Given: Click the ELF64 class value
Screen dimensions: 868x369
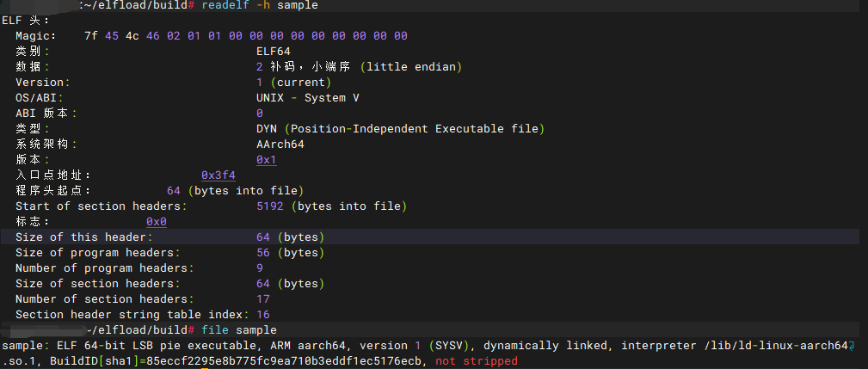Looking at the screenshot, I should (273, 52).
